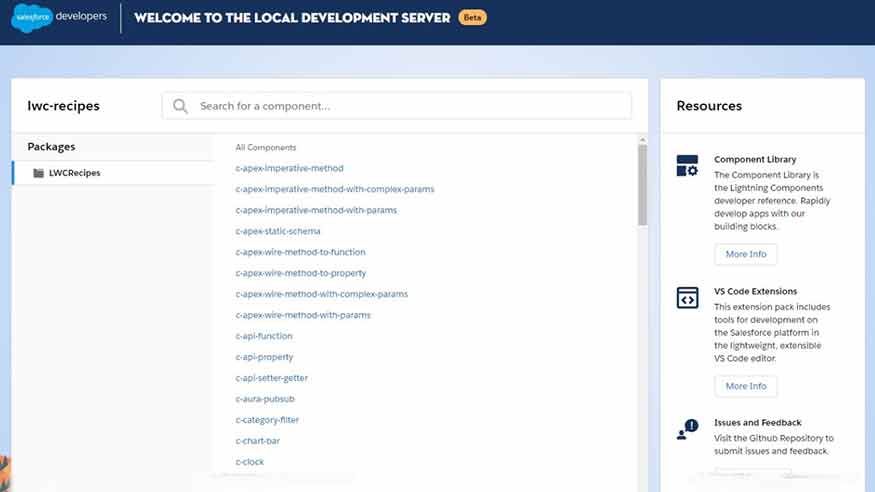Screen dimensions: 875x492
Task: Click the Component Library icon
Action: (x=687, y=166)
